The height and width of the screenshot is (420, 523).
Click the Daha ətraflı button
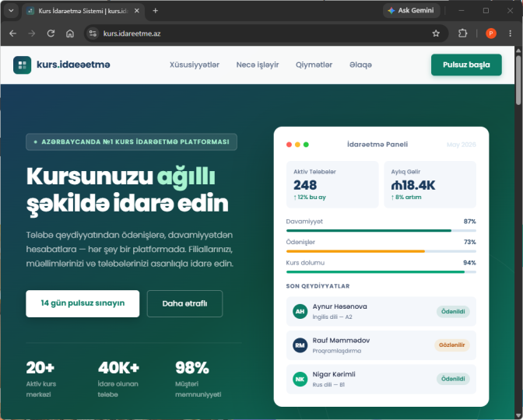(184, 303)
